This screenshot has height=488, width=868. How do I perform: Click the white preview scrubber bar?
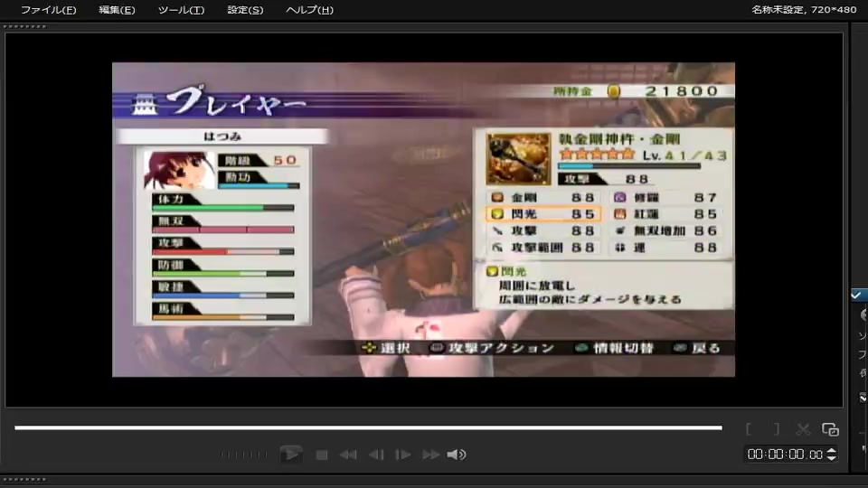(368, 427)
